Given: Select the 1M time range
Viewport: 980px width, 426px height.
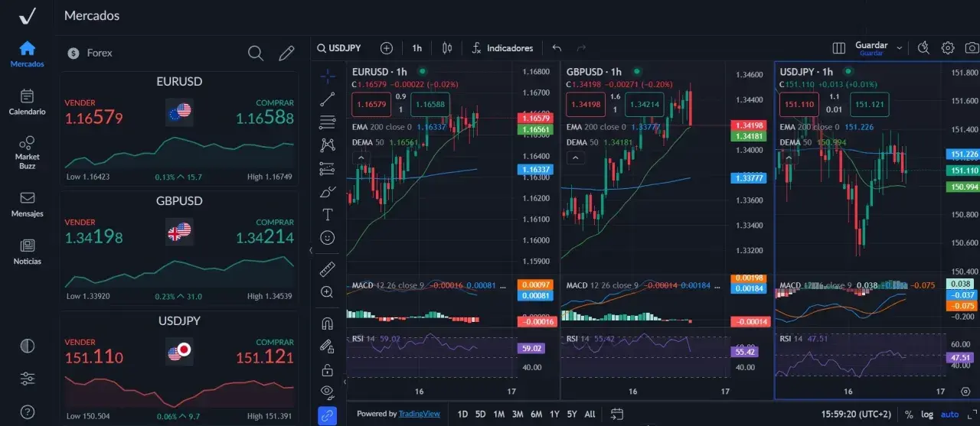Looking at the screenshot, I should tap(498, 414).
